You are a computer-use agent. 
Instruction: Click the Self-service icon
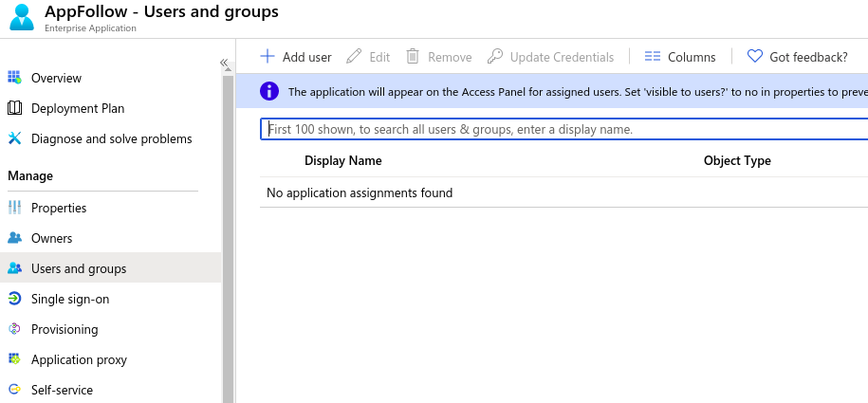click(x=14, y=390)
